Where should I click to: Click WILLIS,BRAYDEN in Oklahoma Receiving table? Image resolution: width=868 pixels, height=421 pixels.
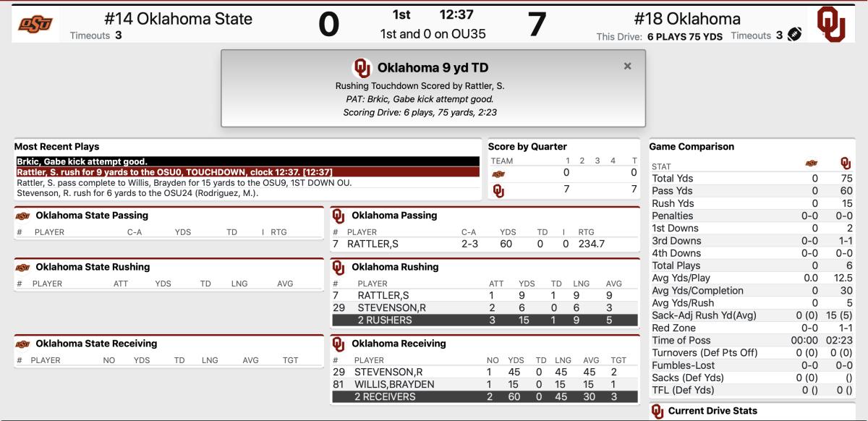394,384
